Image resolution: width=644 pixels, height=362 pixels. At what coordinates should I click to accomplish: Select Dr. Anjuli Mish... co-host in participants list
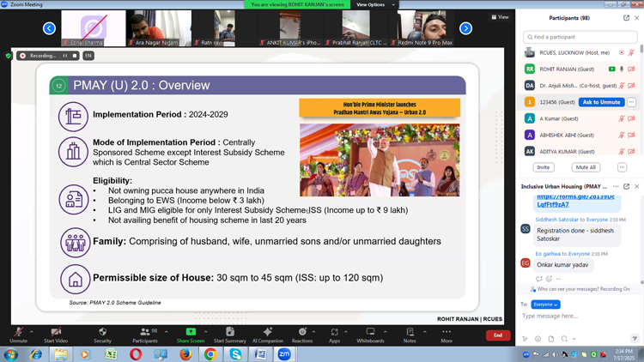click(x=580, y=86)
